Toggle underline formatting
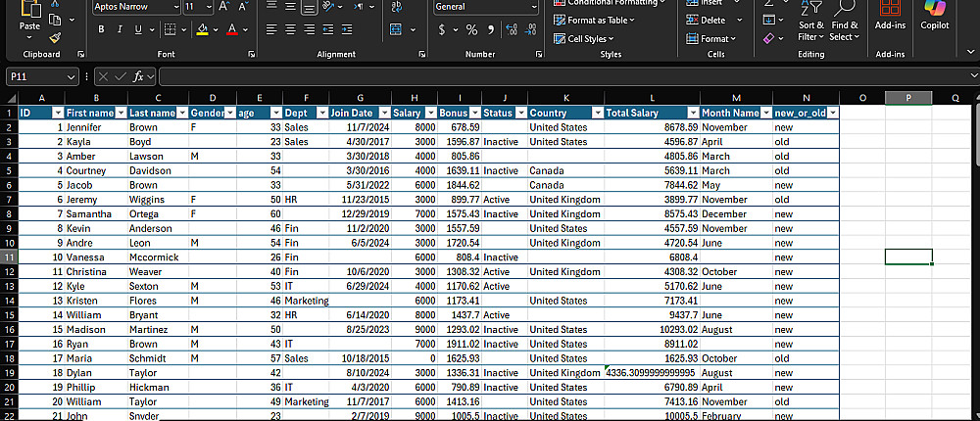The width and height of the screenshot is (980, 421). click(136, 30)
